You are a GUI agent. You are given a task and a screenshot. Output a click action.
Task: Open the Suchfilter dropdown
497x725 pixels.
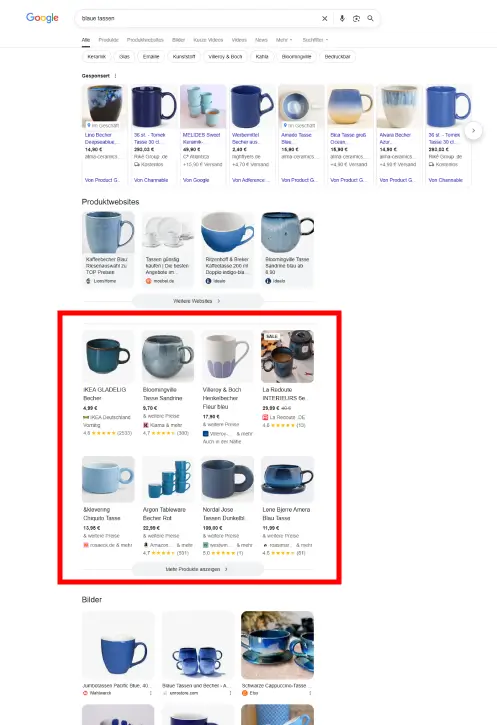315,40
